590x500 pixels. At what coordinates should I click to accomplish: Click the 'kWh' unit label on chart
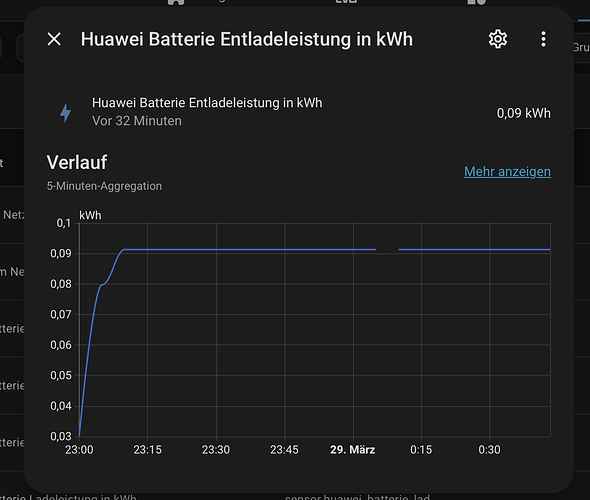90,216
